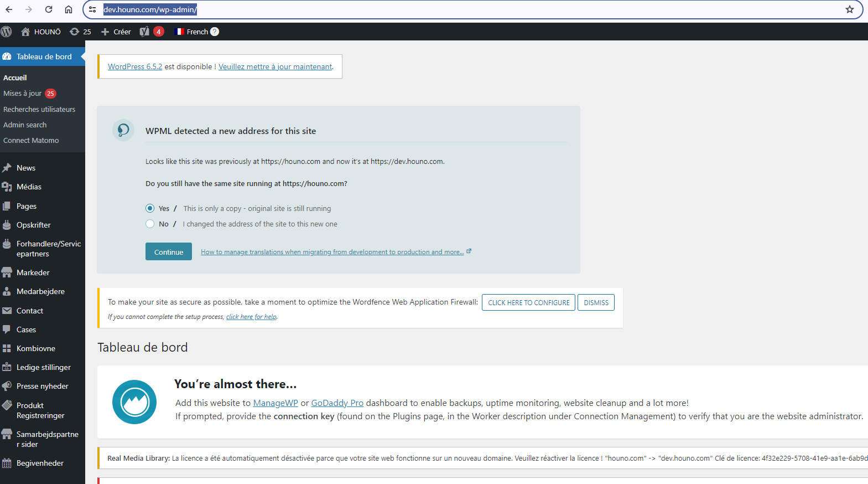Click the Continue button
The height and width of the screenshot is (484, 868).
pyautogui.click(x=169, y=251)
